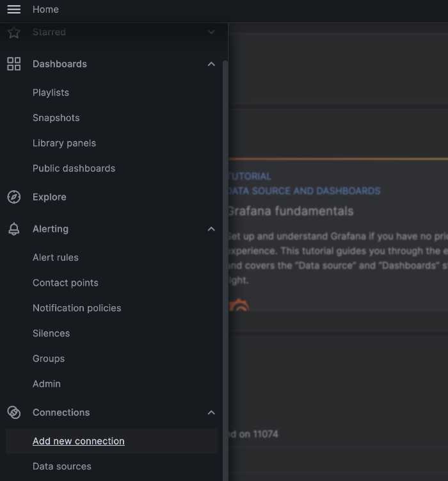Click the Grafana logo in tutorial card

[x=239, y=305]
